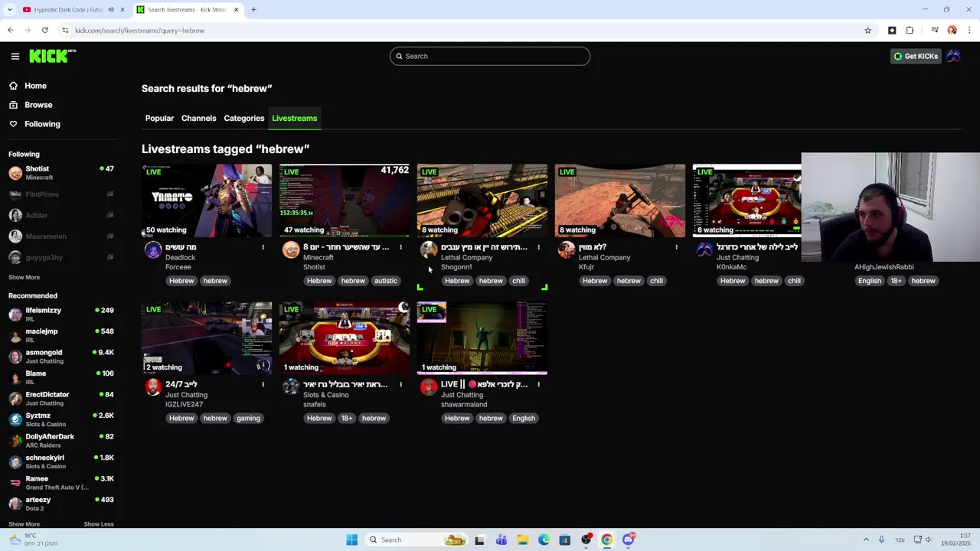Viewport: 980px width, 551px height.
Task: Open the Kfujr Lethal Company thumbnail
Action: point(620,201)
